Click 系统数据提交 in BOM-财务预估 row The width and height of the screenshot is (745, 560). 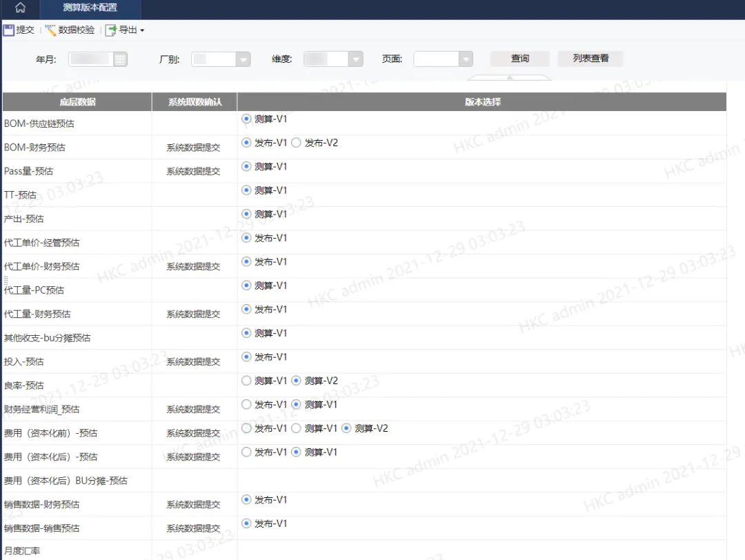click(x=193, y=148)
